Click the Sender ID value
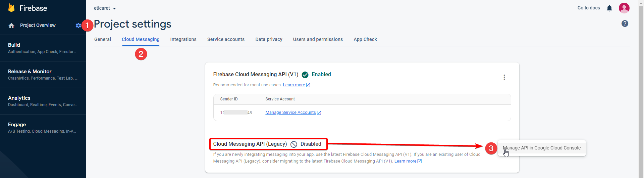 tap(236, 113)
